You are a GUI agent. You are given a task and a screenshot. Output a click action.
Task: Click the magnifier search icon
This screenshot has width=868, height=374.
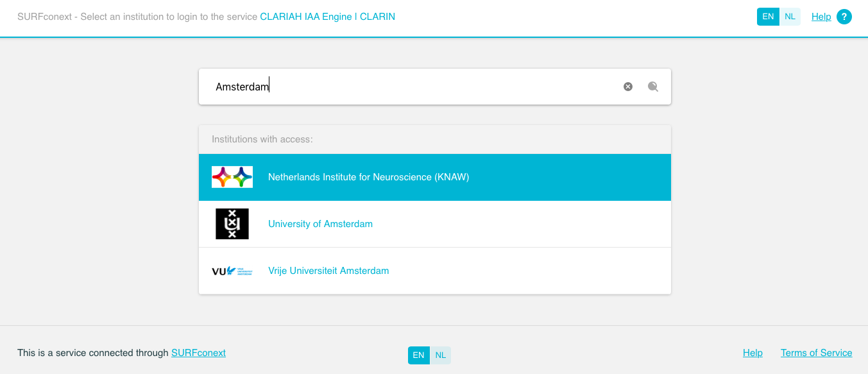pos(652,87)
